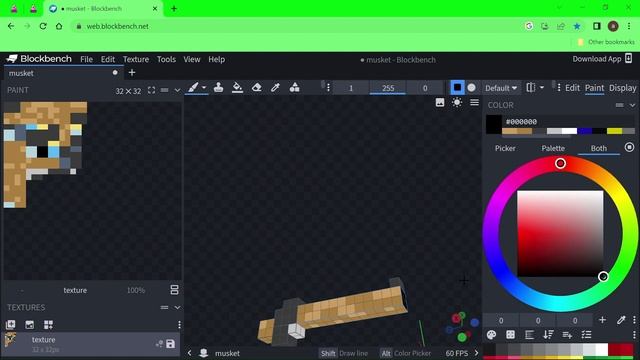Open brush toolbar three-dot options
640x360 pixels.
click(328, 88)
